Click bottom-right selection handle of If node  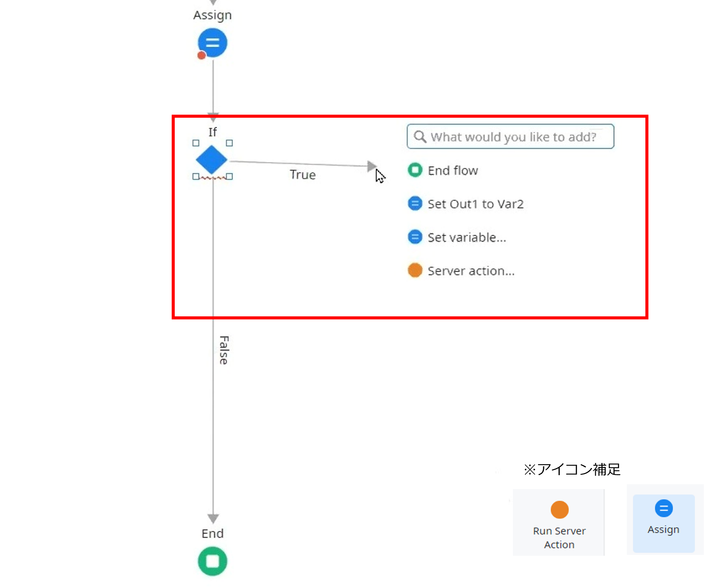click(x=229, y=176)
